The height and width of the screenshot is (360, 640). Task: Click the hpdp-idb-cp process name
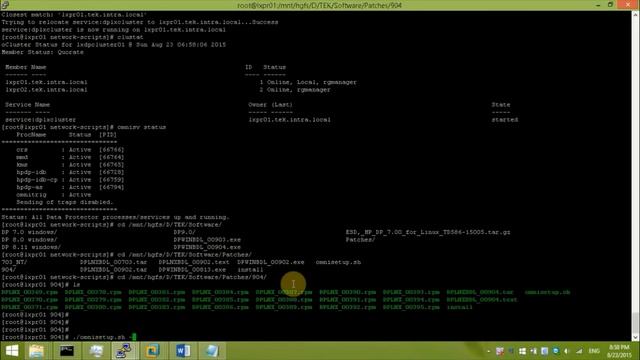[x=37, y=180]
